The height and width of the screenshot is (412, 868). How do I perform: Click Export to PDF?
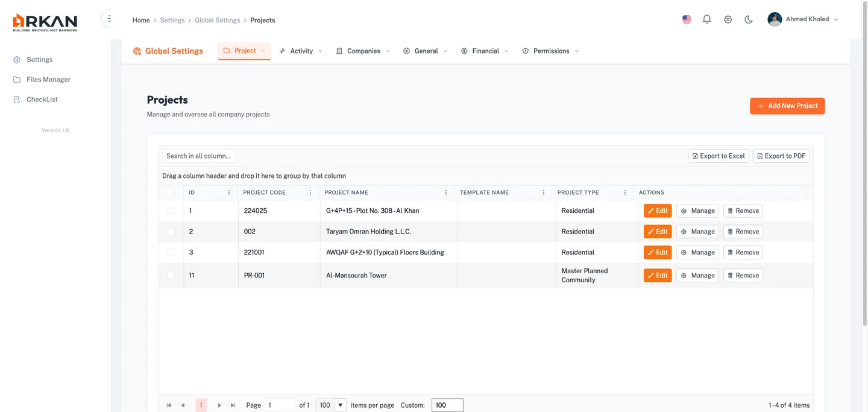[x=781, y=156]
